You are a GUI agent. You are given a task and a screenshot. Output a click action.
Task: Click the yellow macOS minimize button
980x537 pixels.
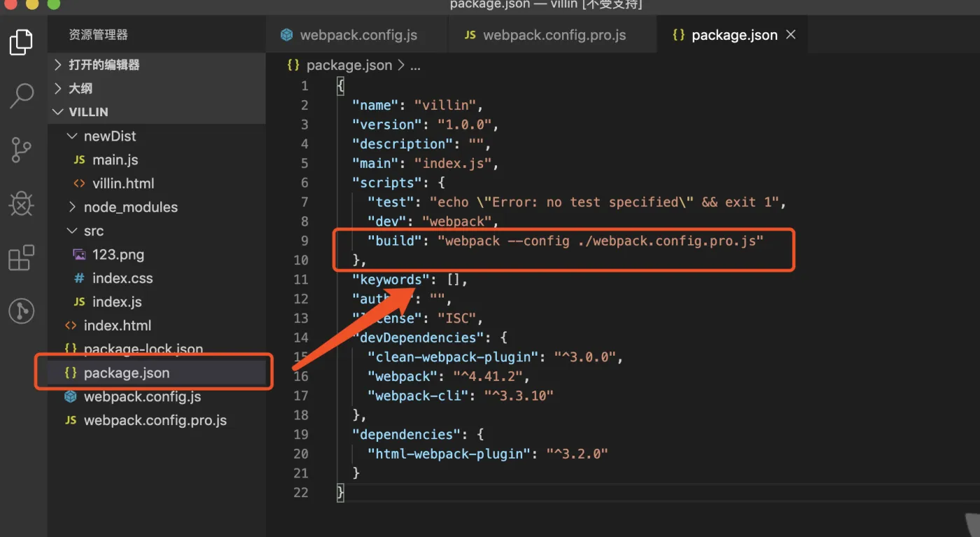click(x=32, y=4)
